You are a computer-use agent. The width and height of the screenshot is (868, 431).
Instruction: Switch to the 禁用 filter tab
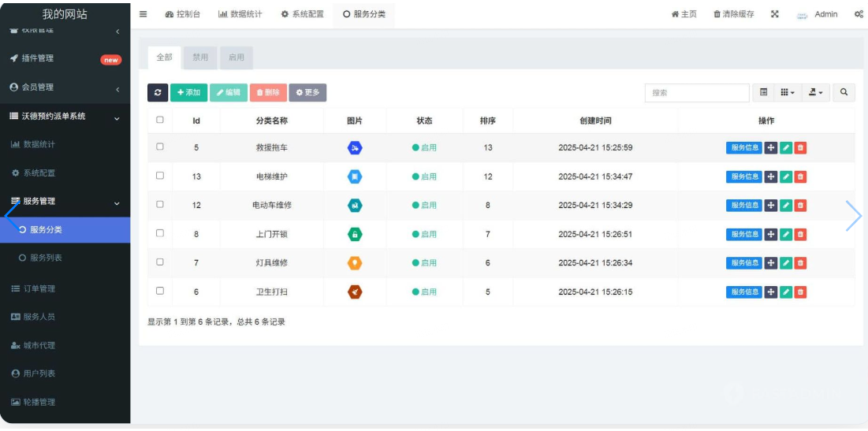200,58
